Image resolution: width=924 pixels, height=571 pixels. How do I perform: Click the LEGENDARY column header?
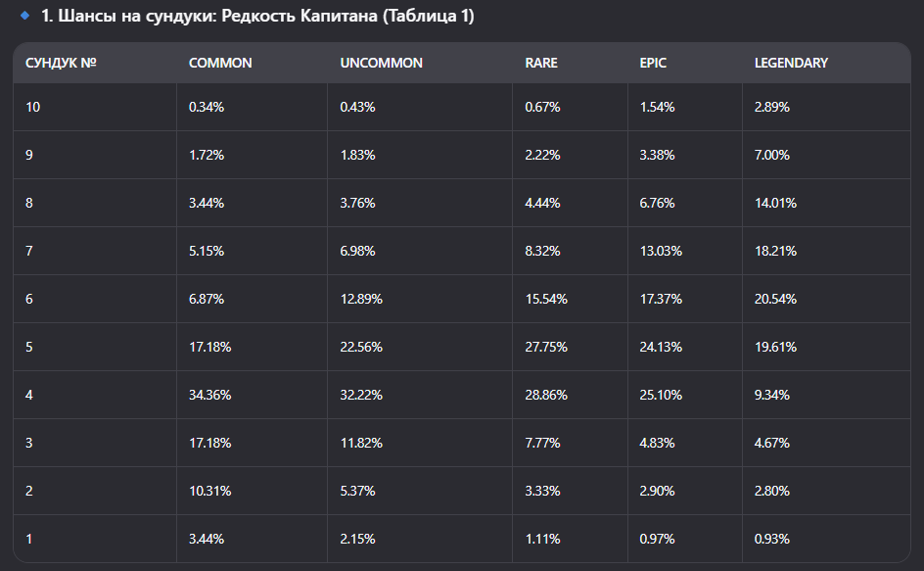(x=791, y=63)
